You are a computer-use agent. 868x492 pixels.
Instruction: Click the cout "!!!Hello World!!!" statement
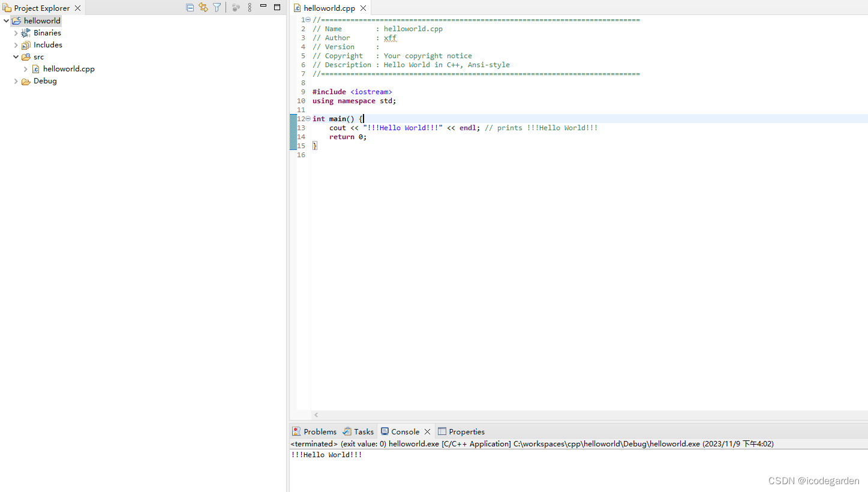[404, 128]
